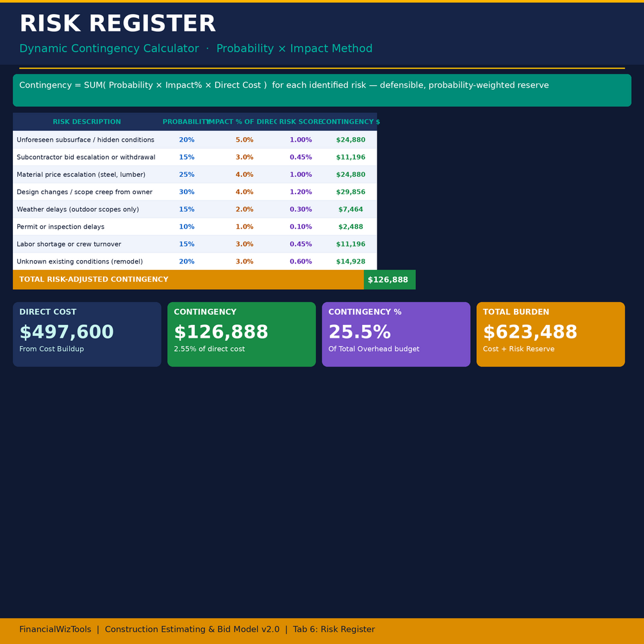Click 0.60% risk score for Unknown conditions
This screenshot has width=644, height=644.
tap(301, 261)
